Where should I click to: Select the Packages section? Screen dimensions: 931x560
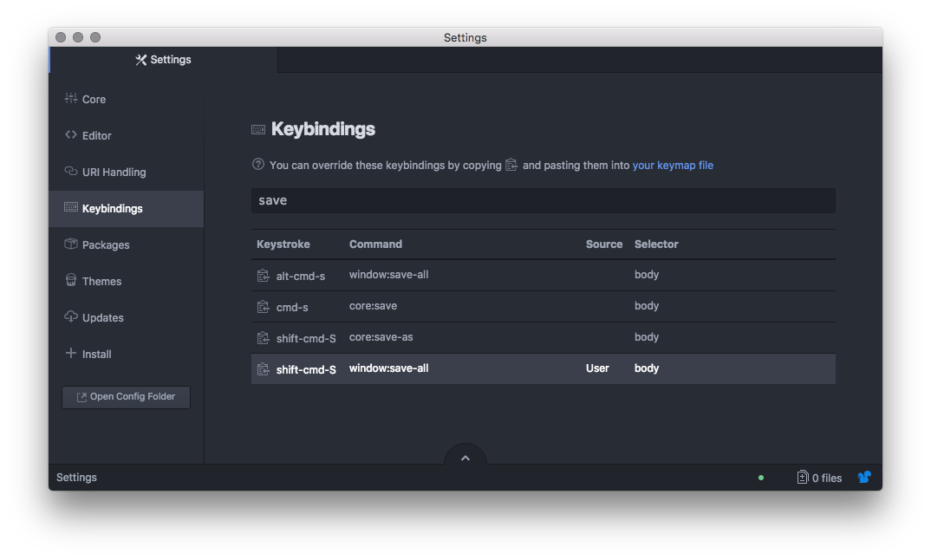tap(127, 244)
